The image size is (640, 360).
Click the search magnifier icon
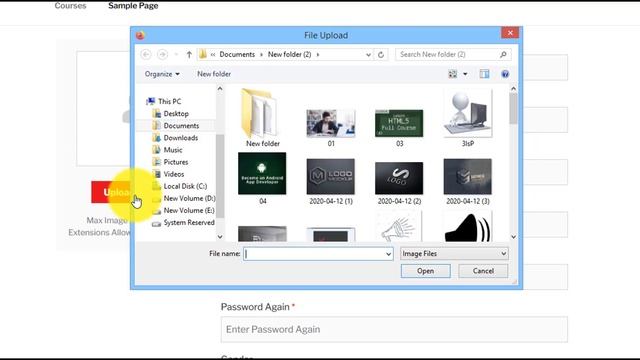(503, 54)
